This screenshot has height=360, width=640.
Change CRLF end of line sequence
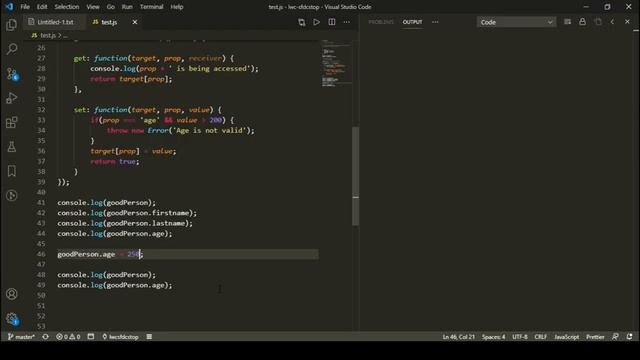tap(540, 337)
